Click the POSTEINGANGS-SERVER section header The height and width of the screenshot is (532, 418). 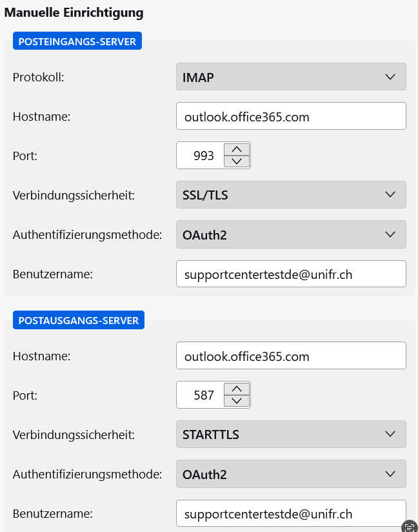[77, 42]
